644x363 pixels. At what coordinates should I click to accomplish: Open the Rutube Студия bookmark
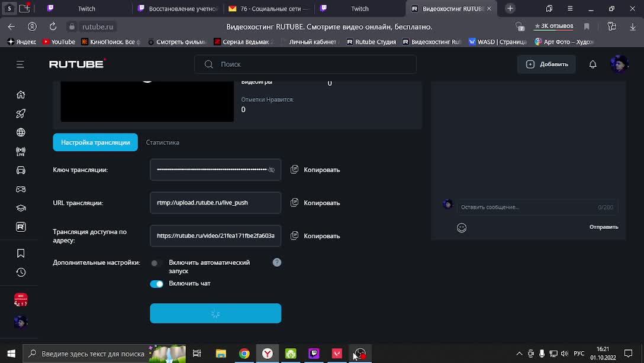click(371, 42)
